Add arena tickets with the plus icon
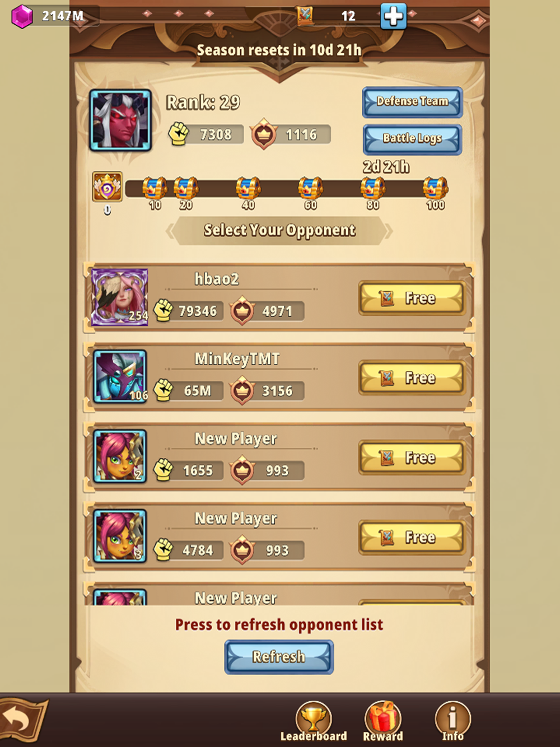This screenshot has height=747, width=560. [393, 16]
